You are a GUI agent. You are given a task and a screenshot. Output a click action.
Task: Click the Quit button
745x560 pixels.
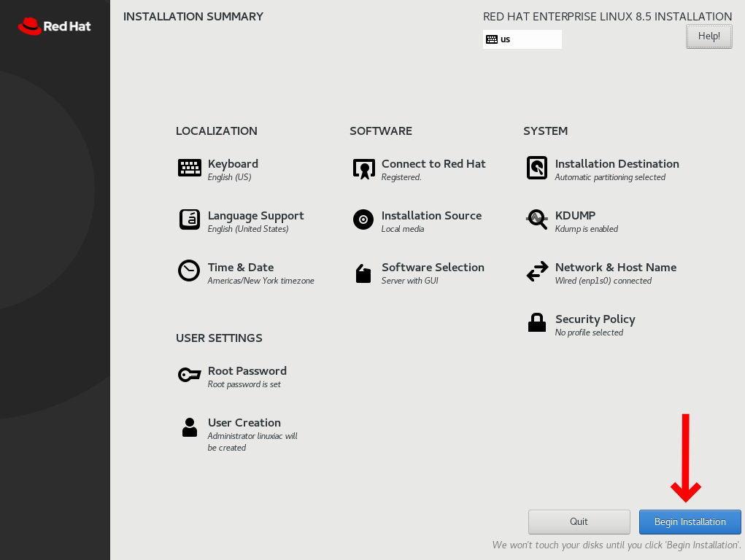(x=579, y=521)
